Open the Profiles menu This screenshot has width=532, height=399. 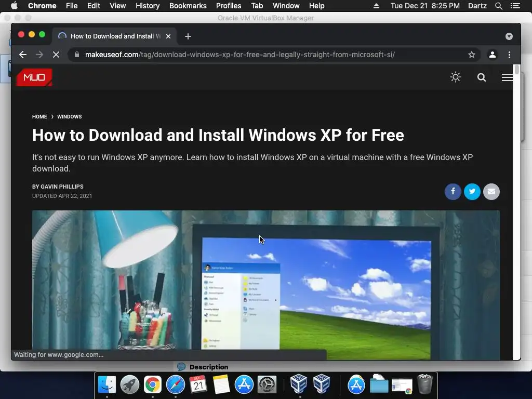229,6
